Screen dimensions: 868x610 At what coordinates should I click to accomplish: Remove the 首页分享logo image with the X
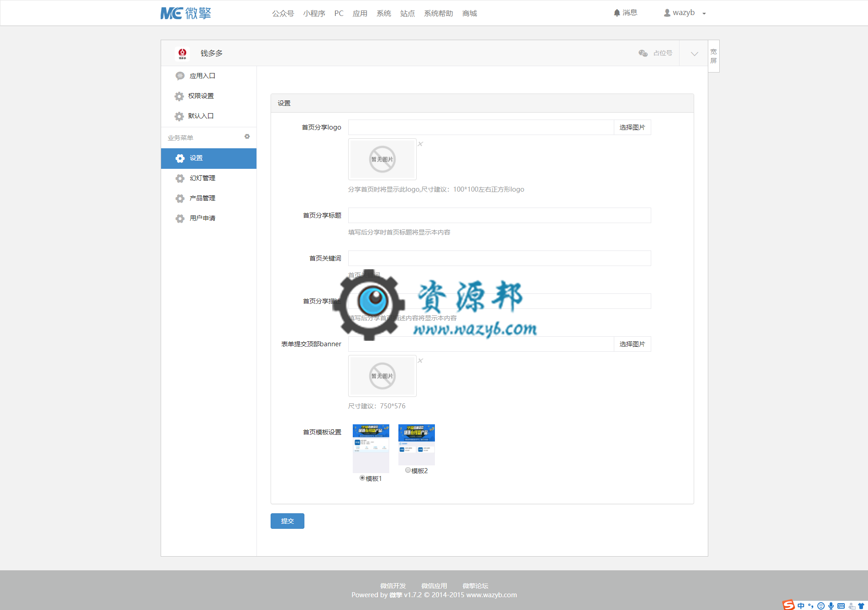point(420,144)
